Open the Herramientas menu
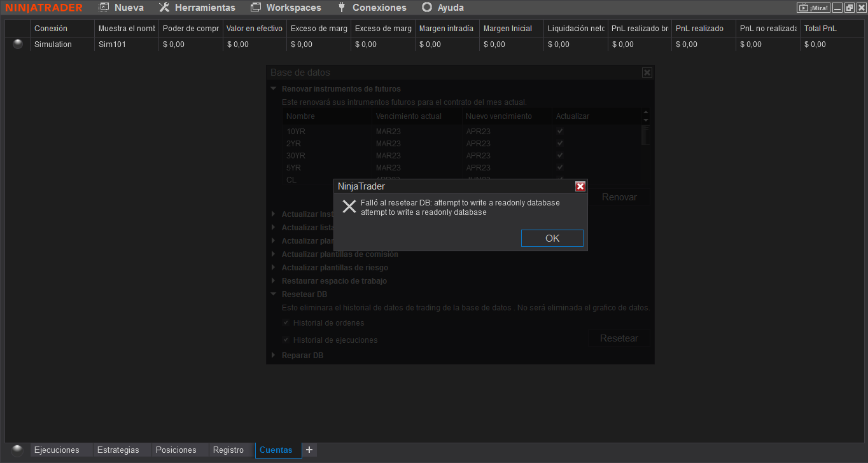The height and width of the screenshot is (463, 868). (x=197, y=8)
